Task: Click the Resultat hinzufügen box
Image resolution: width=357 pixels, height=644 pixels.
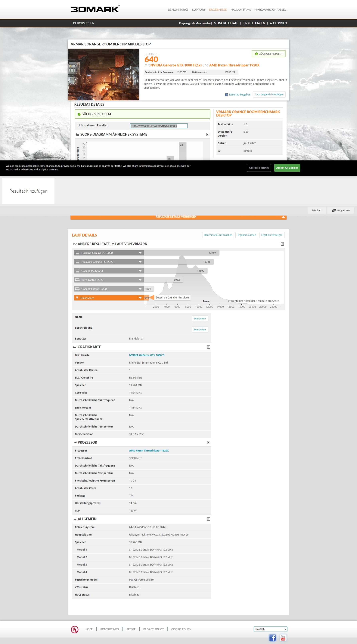Action: (x=28, y=191)
